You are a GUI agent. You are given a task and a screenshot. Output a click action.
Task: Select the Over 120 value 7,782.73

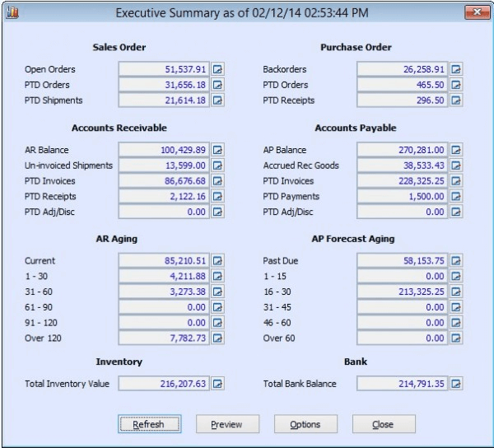click(164, 338)
